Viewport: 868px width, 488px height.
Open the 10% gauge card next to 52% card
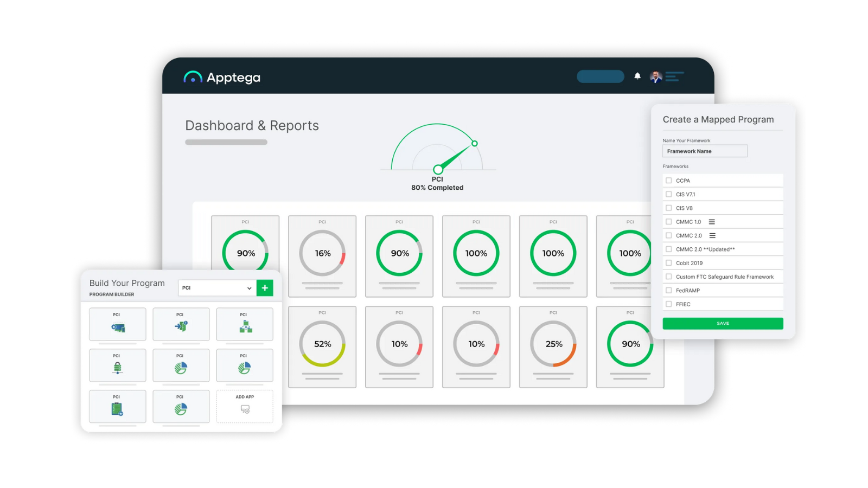click(x=399, y=347)
